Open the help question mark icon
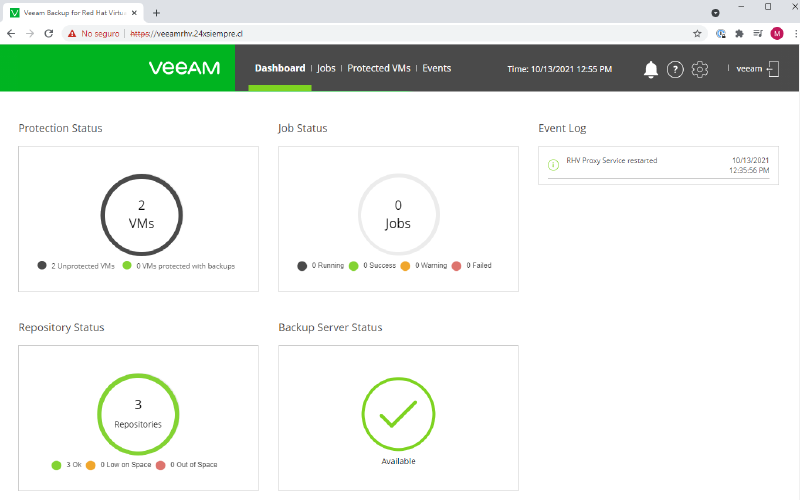This screenshot has width=800, height=500. point(675,69)
